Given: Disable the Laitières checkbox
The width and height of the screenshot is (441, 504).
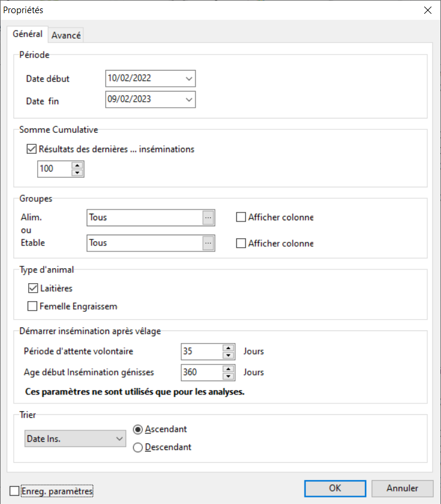Looking at the screenshot, I should (32, 289).
